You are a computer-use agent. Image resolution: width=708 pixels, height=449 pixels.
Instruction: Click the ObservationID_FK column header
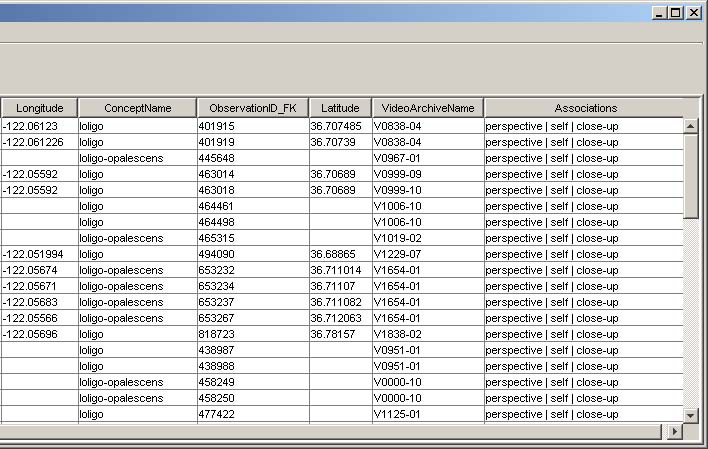point(251,108)
